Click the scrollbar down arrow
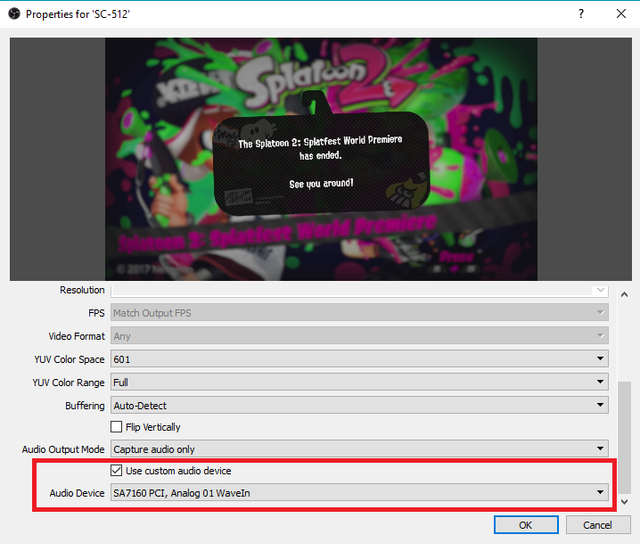This screenshot has width=640, height=544. point(624,502)
